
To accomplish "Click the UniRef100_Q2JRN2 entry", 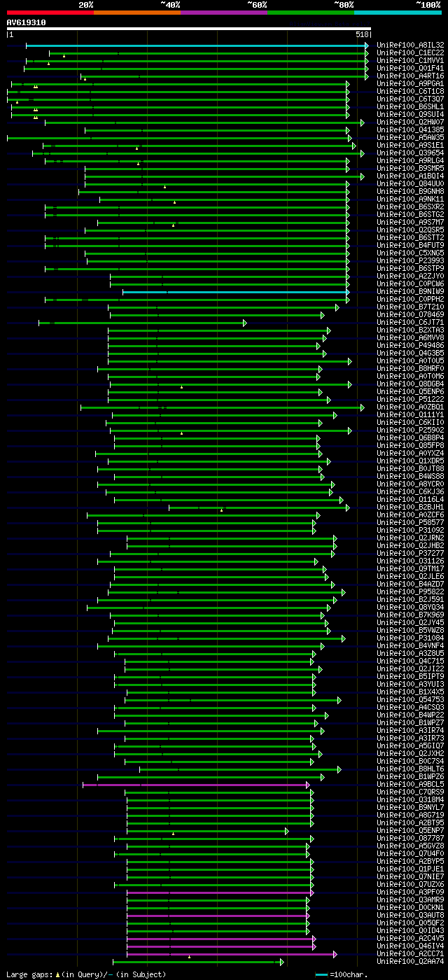I will [x=410, y=538].
